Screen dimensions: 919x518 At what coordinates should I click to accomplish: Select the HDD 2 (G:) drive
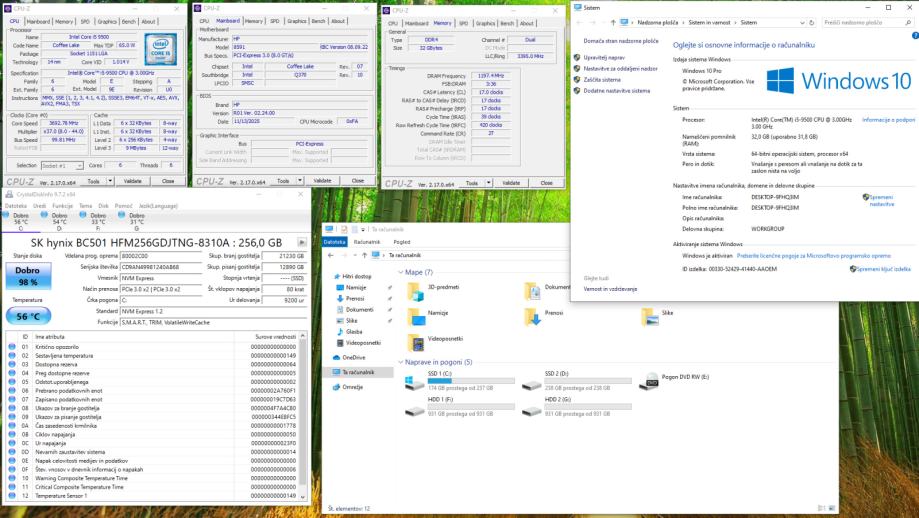[x=577, y=407]
